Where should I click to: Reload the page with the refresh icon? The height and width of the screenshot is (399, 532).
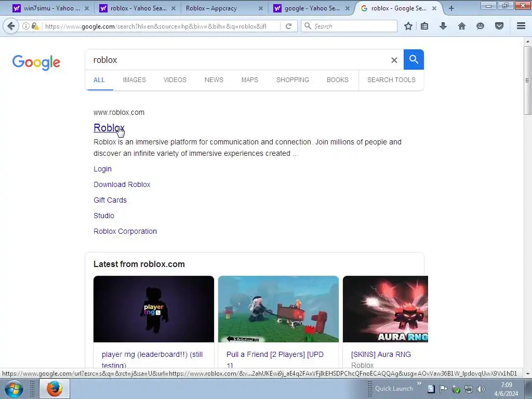[289, 26]
